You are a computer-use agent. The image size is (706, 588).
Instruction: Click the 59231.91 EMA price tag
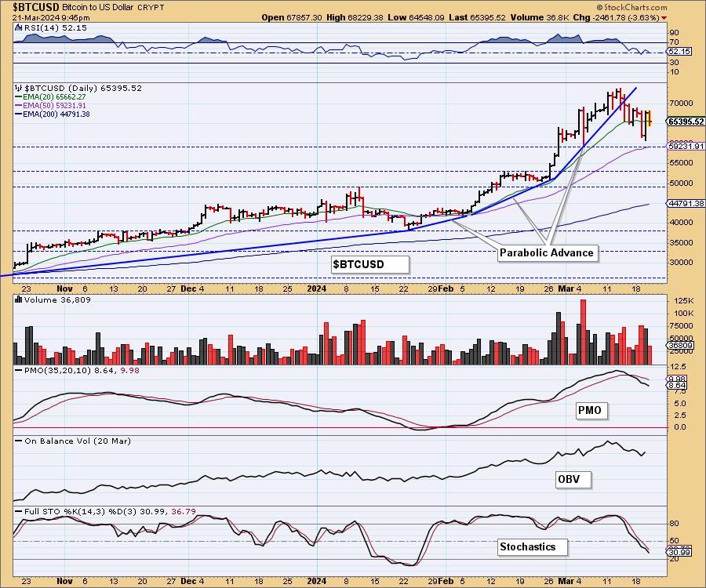(x=686, y=146)
